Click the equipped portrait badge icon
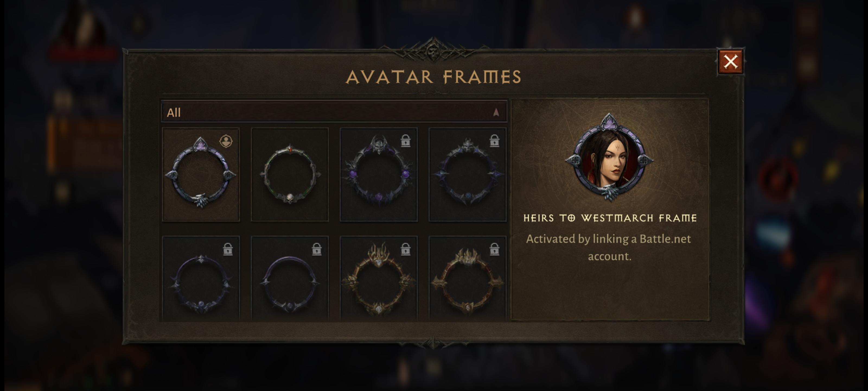868x391 pixels. click(226, 141)
